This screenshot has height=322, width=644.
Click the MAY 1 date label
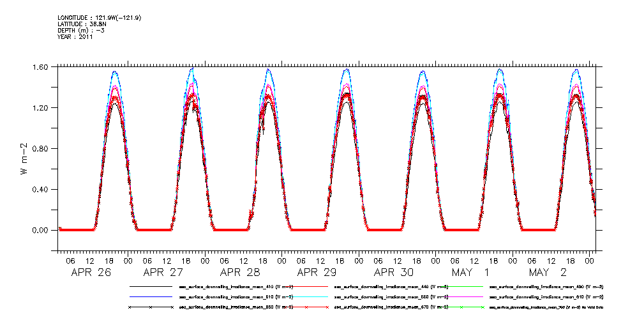coord(471,272)
